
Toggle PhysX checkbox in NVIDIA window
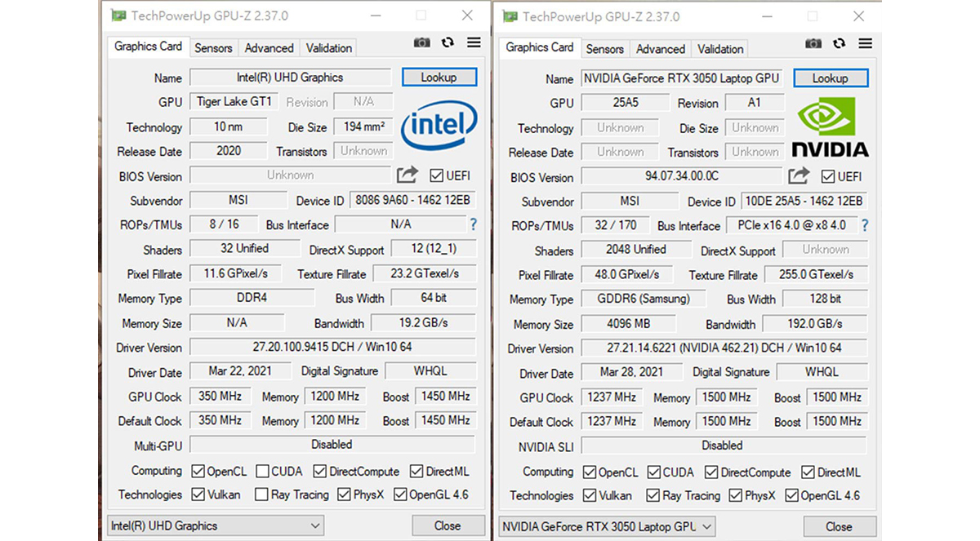[x=735, y=495]
